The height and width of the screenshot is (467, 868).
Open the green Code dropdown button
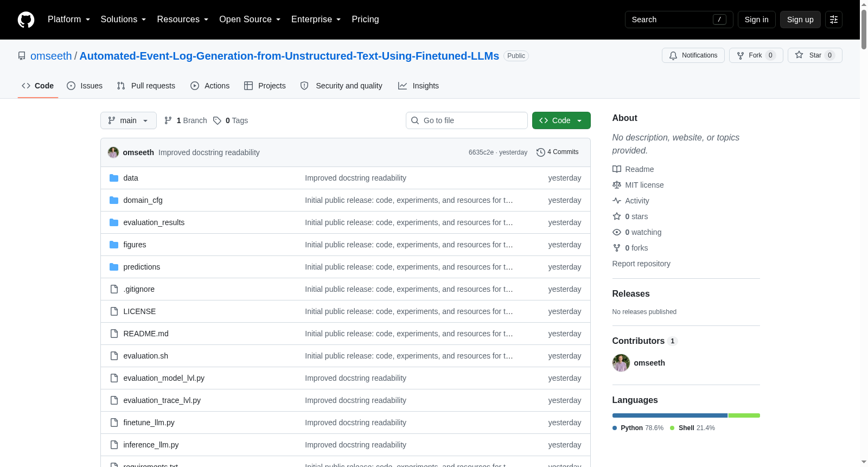[561, 120]
